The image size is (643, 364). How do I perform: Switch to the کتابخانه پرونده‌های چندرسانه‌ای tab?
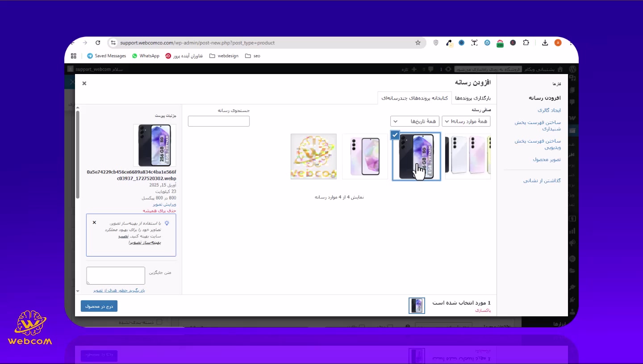tap(415, 98)
